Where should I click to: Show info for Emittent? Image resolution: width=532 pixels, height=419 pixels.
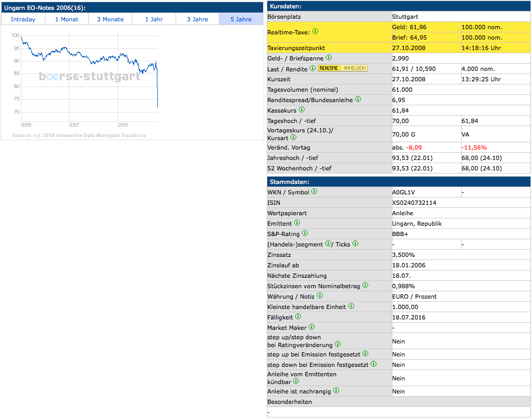(297, 223)
